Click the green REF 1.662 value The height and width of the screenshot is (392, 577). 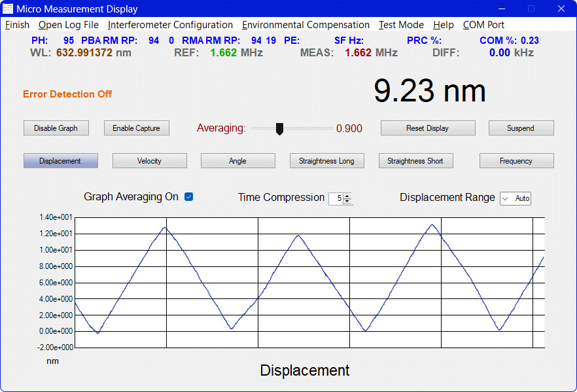pos(223,52)
